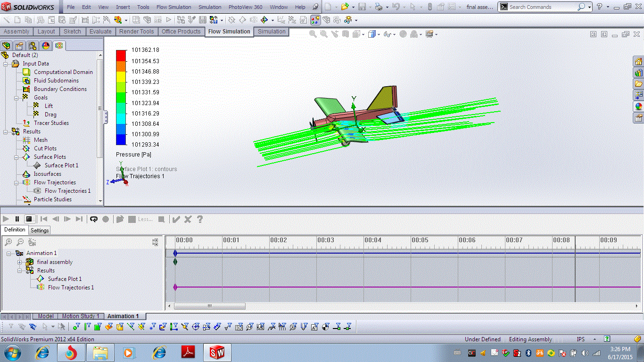Click the zoom in timeline magnifier
The width and height of the screenshot is (644, 362).
pyautogui.click(x=8, y=242)
